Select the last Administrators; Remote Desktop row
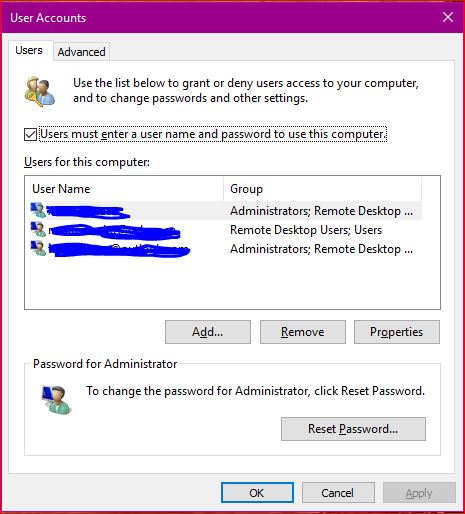This screenshot has height=514, width=465. [x=223, y=249]
